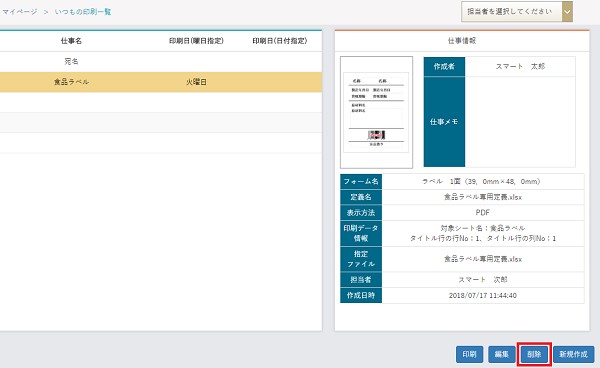
Task: Select the 食品ラベル row in the job list
Action: [161, 82]
